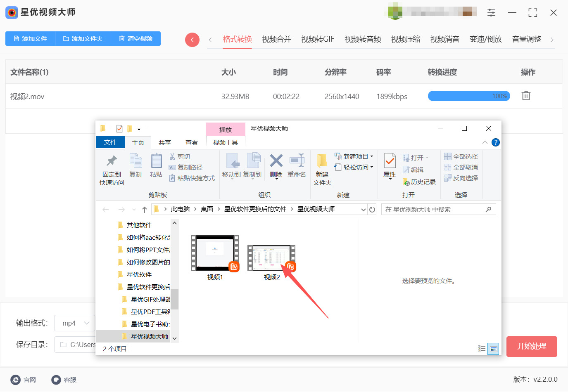Click the 属性 properties icon
Viewport: 568px width, 392px height.
coord(390,161)
